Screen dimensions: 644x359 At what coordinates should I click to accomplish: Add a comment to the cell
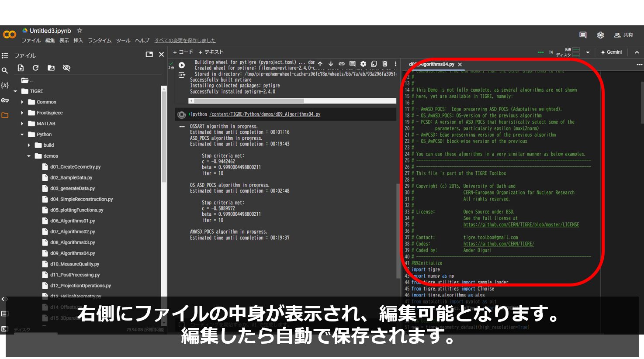point(352,63)
